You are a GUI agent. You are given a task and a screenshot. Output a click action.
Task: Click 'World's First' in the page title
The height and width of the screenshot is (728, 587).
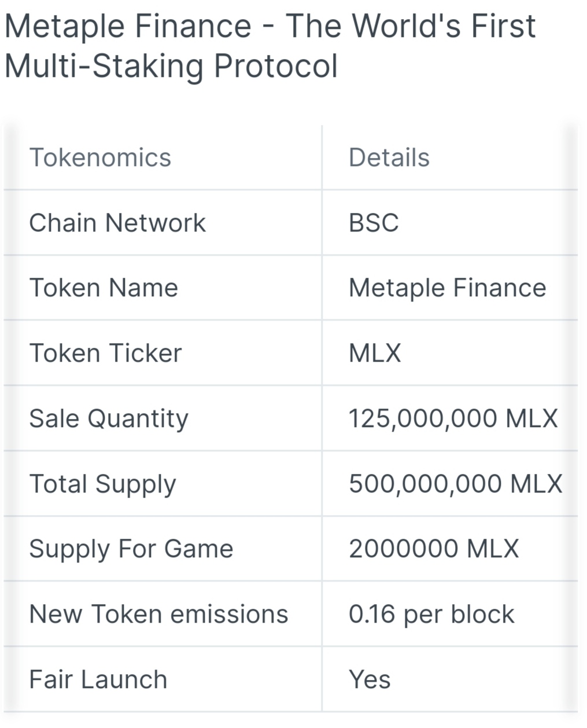[x=444, y=26]
